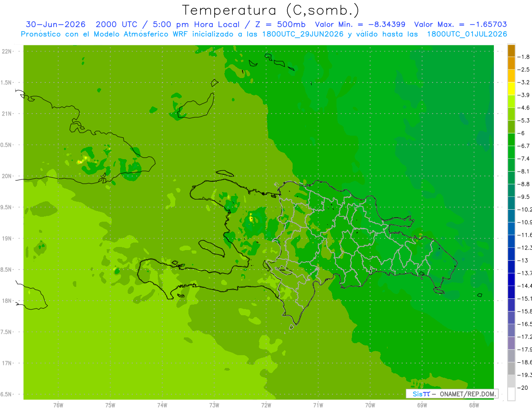
Task: Click the "74W" longitude axis label
Action: [162, 405]
